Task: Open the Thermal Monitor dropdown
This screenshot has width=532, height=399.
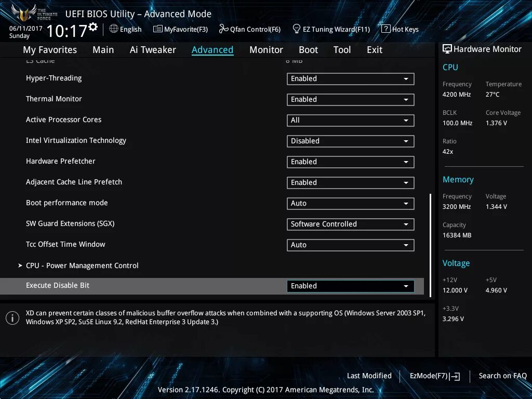Action: (350, 99)
